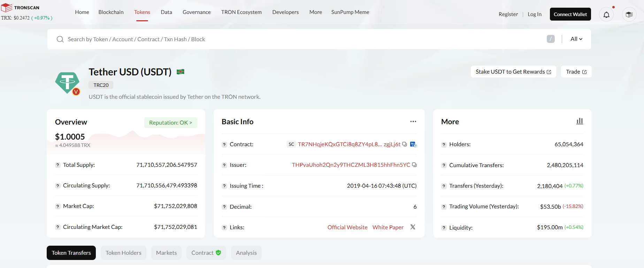
Task: Click the $1.0005 price value
Action: [70, 137]
